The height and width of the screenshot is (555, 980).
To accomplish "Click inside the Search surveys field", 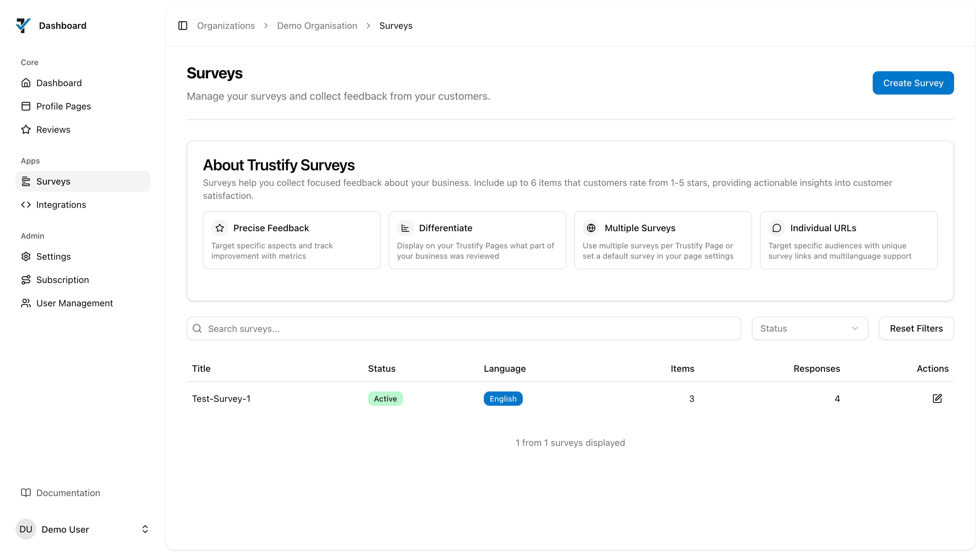I will click(381, 328).
